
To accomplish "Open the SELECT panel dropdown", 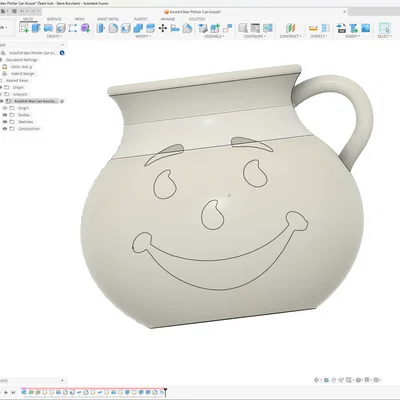I will (384, 36).
